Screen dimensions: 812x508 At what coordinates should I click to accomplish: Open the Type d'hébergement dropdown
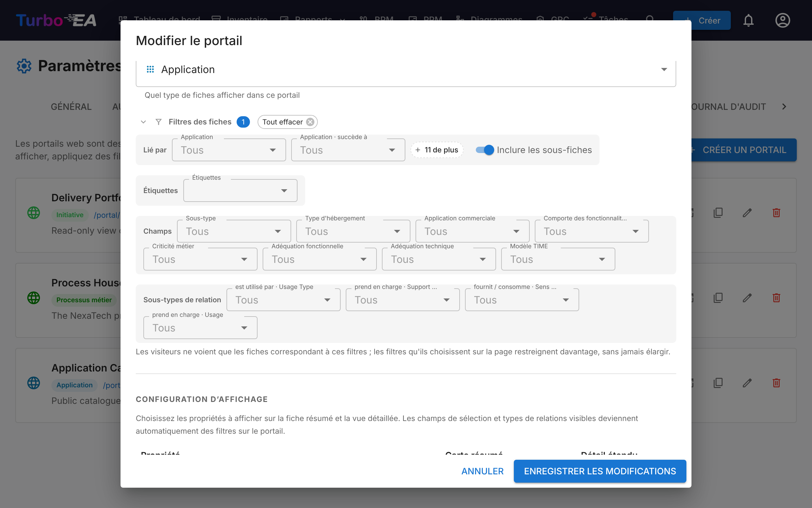[x=353, y=231]
